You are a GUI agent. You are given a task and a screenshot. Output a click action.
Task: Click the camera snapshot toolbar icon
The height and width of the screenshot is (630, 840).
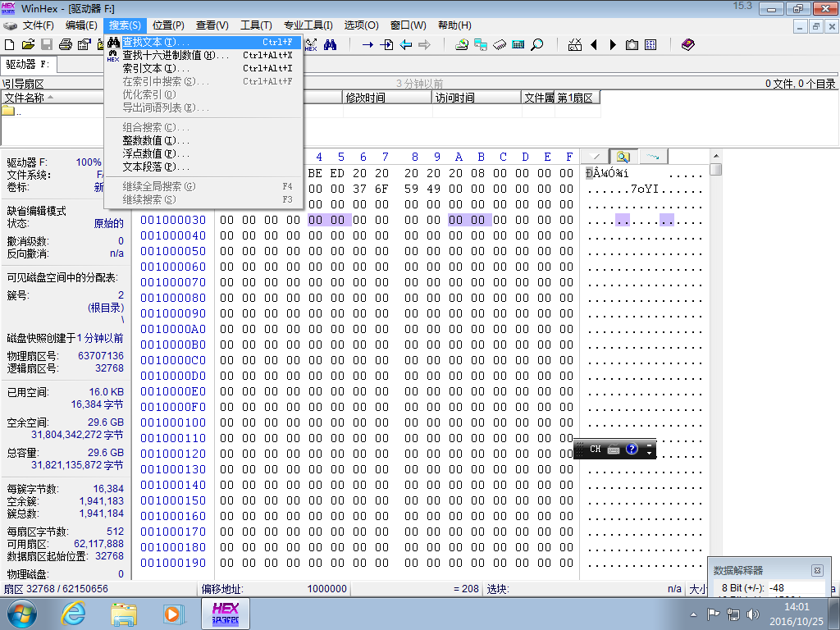632,44
